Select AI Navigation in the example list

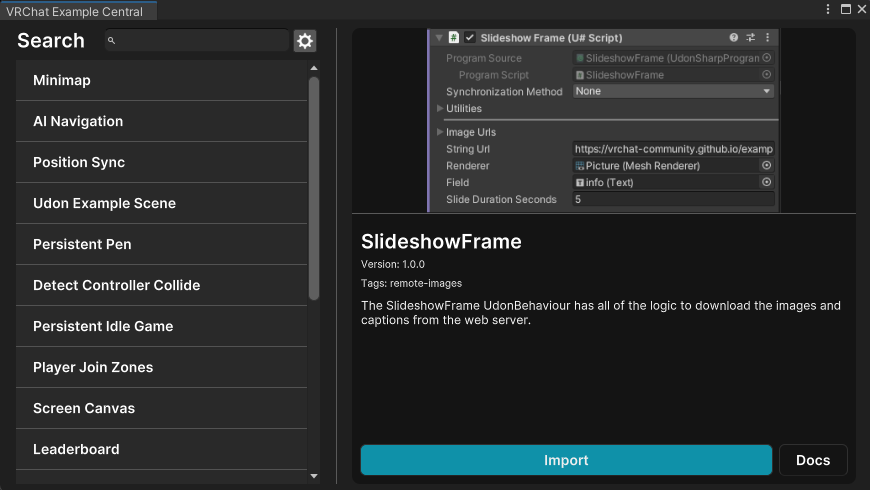161,122
